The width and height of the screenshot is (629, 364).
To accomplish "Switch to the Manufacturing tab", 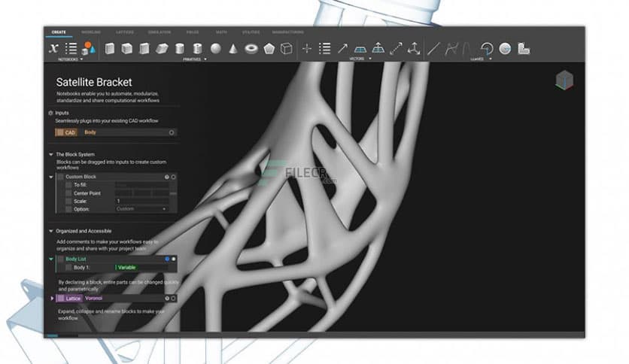I will click(287, 32).
